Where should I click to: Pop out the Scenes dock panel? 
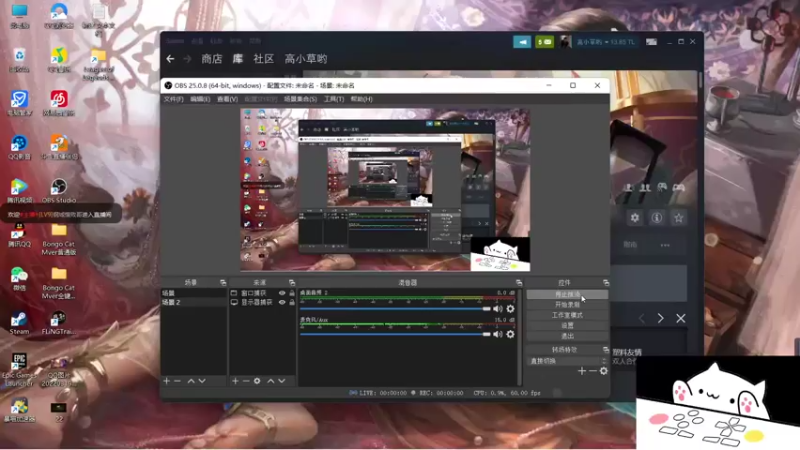click(223, 282)
